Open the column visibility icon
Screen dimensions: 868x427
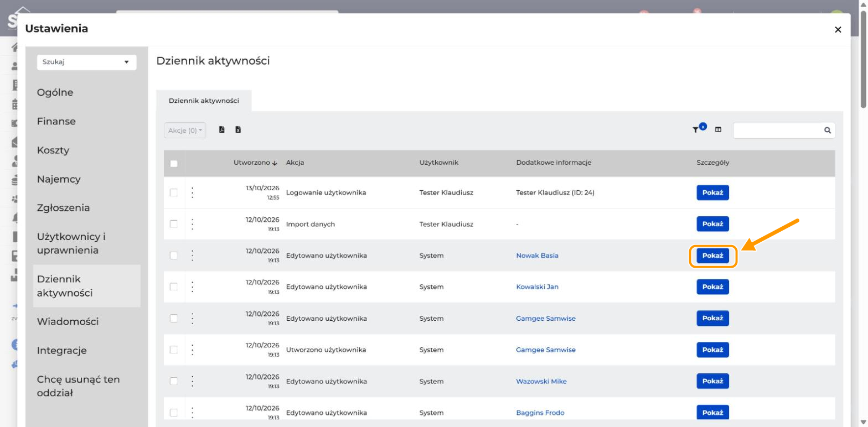(718, 130)
